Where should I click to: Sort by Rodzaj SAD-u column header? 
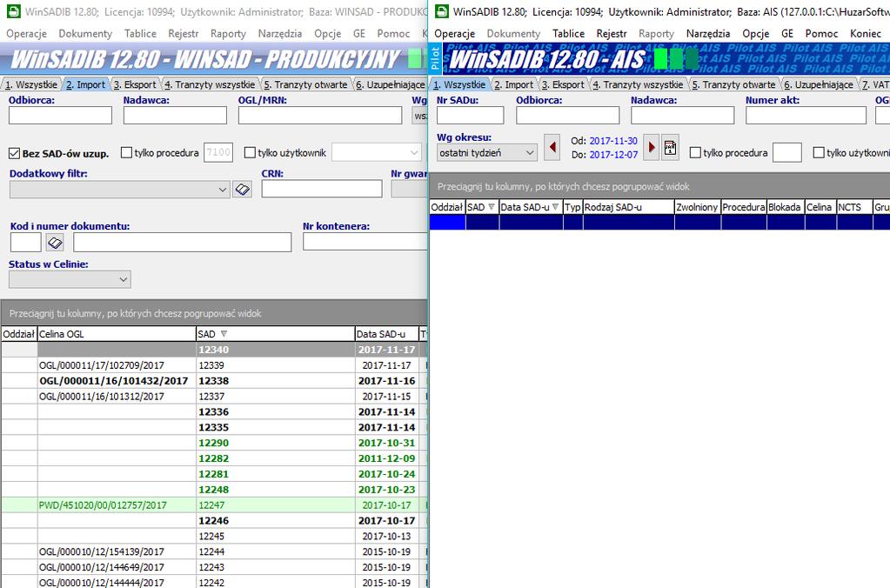point(628,207)
